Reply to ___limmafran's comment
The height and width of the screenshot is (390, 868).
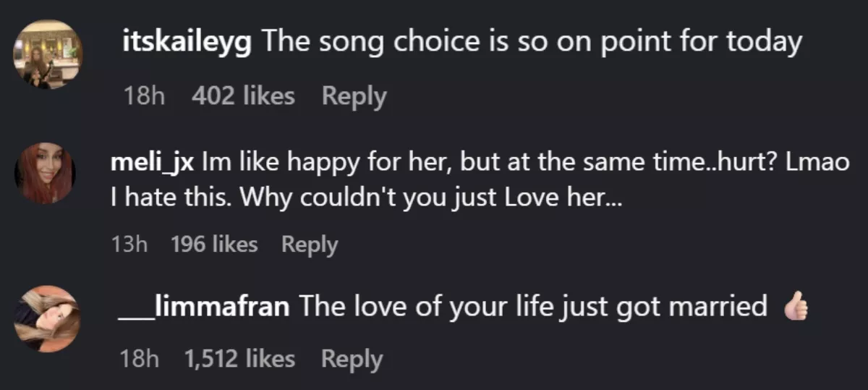[x=352, y=359]
